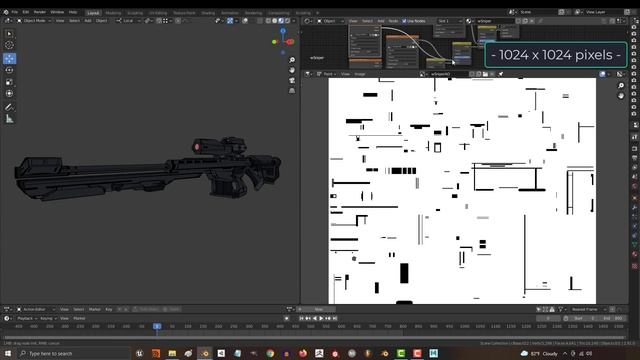Toggle snapping magnet in viewport header
The width and height of the screenshot is (640, 360).
coord(159,20)
